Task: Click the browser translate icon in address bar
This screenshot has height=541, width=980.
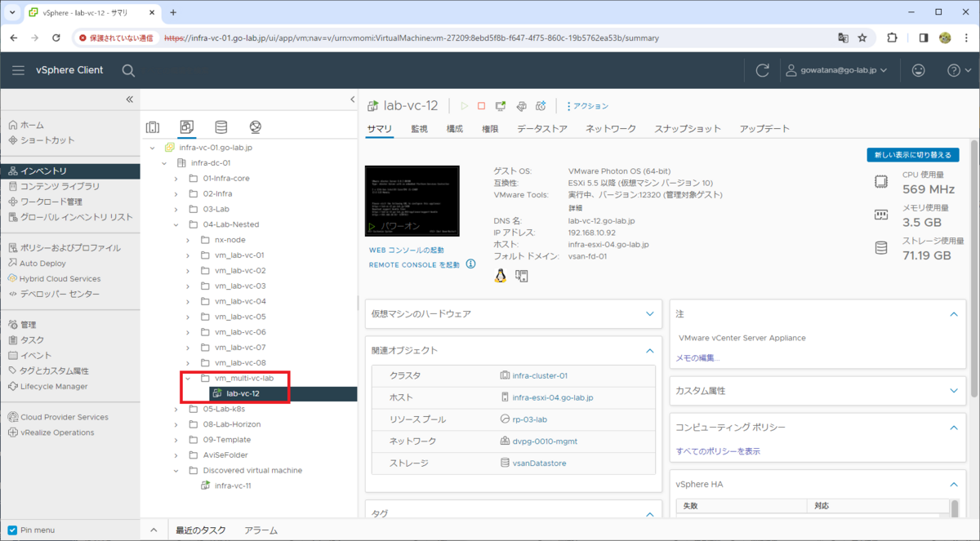Action: click(843, 38)
